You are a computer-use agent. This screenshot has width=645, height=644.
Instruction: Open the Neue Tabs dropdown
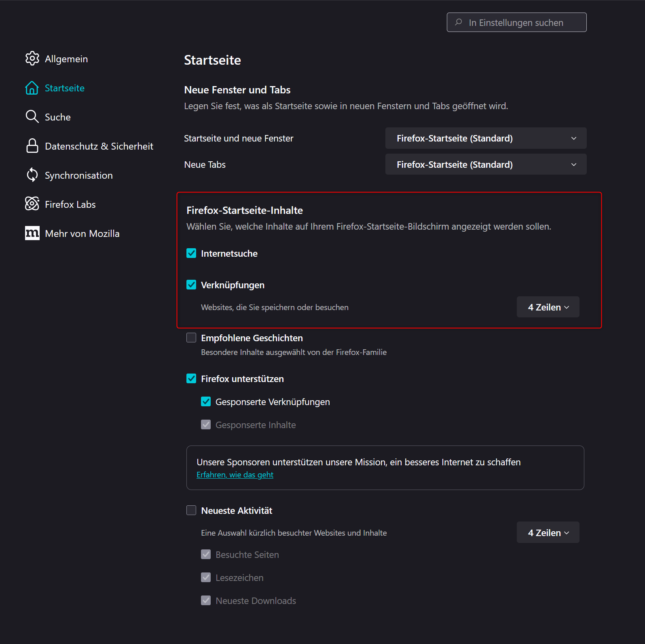pos(486,165)
